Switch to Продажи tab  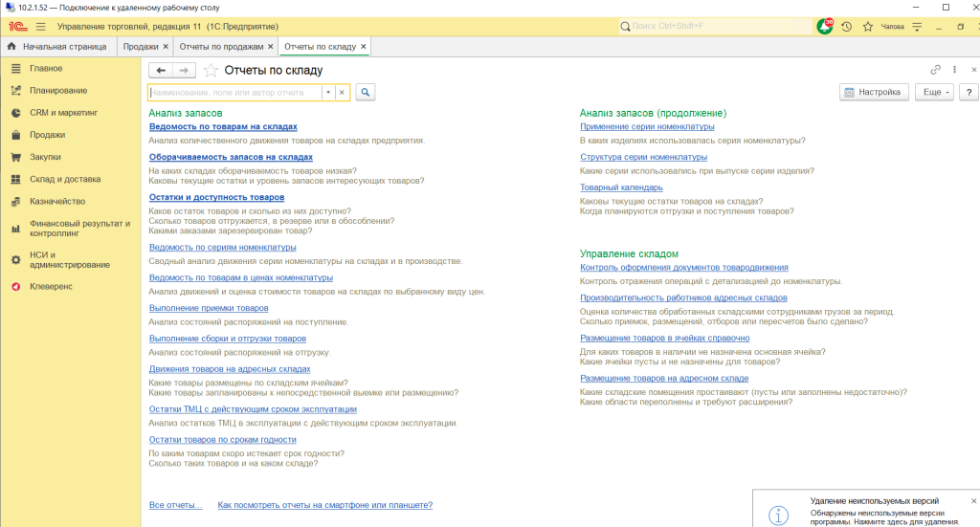pyautogui.click(x=141, y=46)
